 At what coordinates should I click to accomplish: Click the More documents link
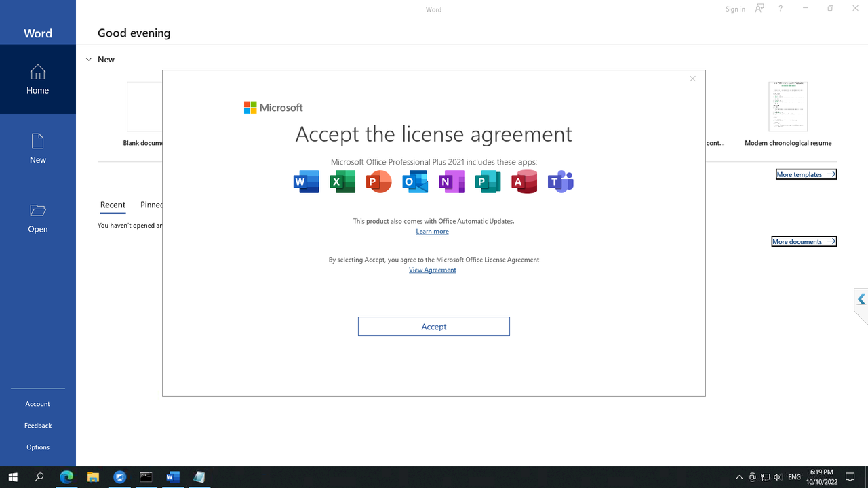click(x=804, y=241)
